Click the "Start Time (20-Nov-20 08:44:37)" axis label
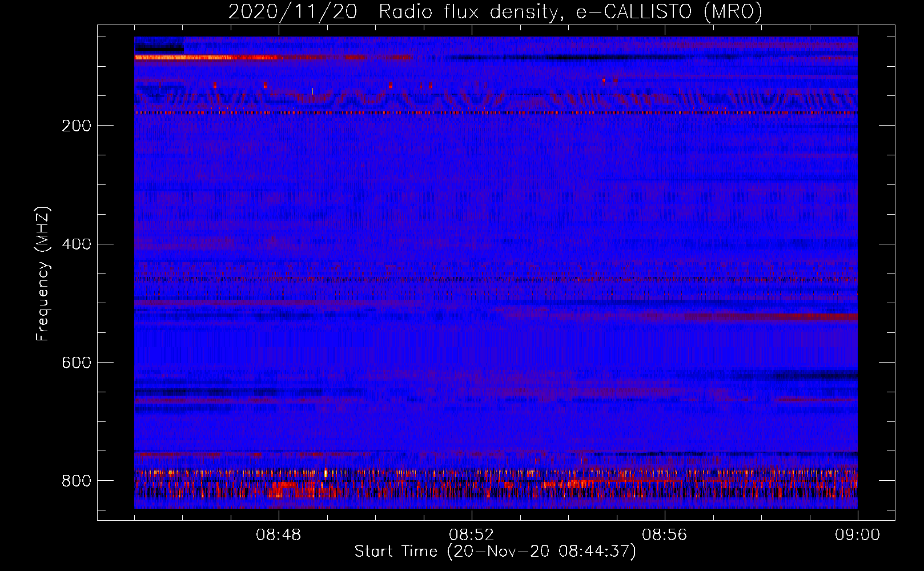Image resolution: width=924 pixels, height=571 pixels. coord(496,552)
